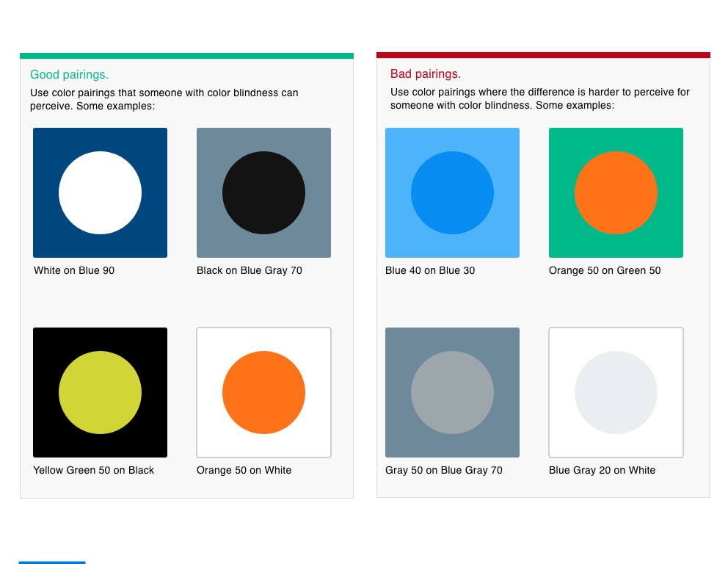Choose the Blue Gray 20 on White swatch
728x564 pixels.
[616, 392]
